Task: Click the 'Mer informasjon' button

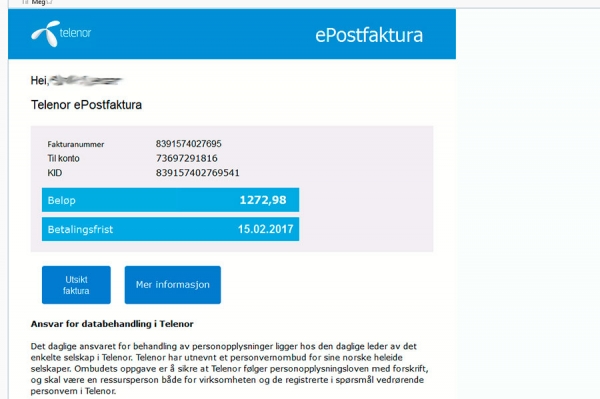Action: 173,285
